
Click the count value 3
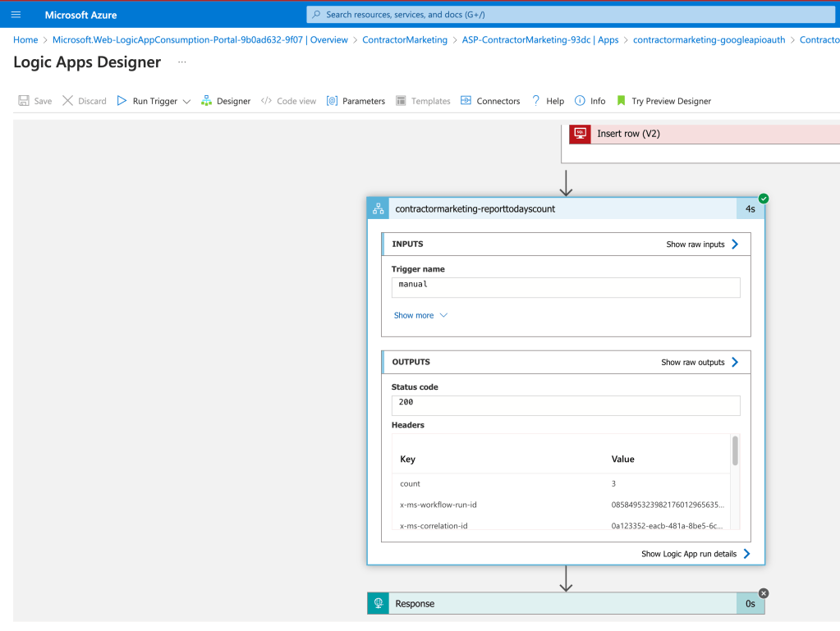[613, 484]
